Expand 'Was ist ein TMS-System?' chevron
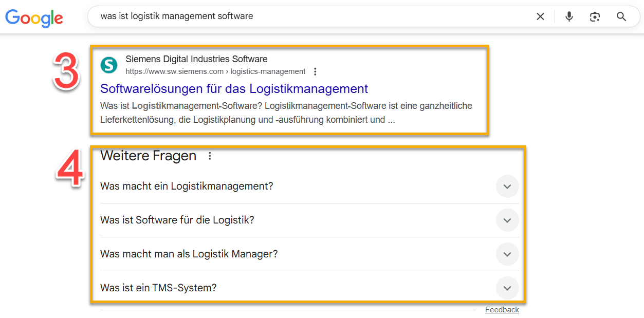The width and height of the screenshot is (644, 318). point(507,288)
